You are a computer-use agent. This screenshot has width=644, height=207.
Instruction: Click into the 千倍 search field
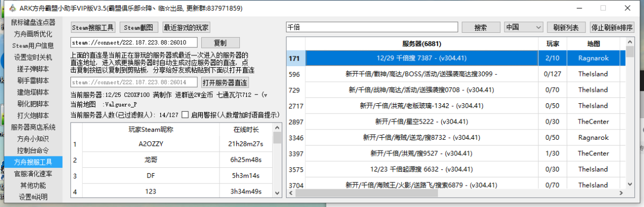pos(372,27)
